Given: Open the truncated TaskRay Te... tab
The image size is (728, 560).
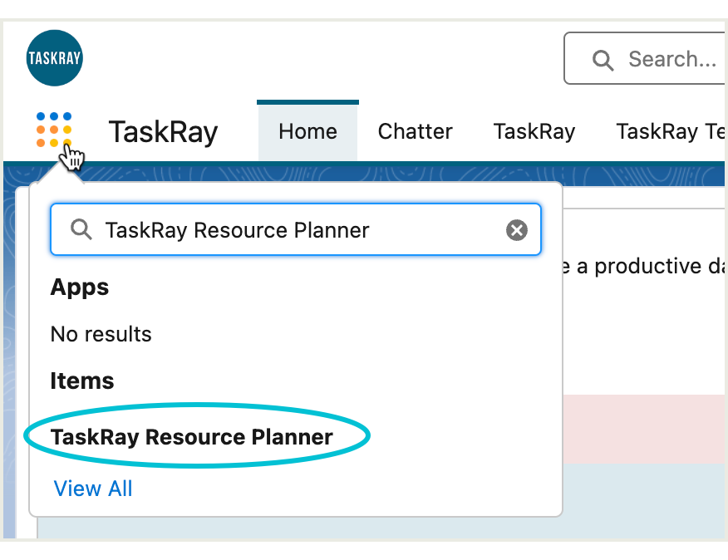Looking at the screenshot, I should [x=670, y=131].
